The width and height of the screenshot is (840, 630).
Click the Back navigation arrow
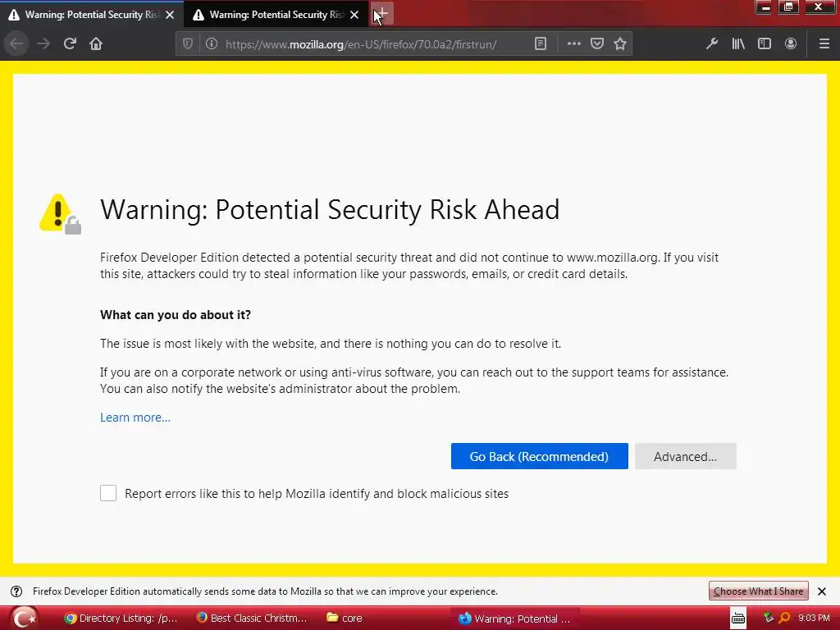(x=16, y=43)
